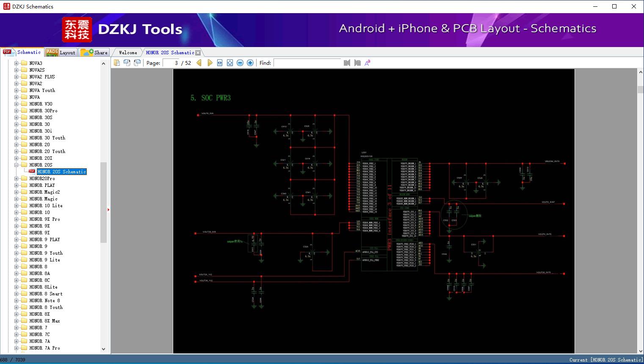Select HONOR 20S Schematic file in tree
Screen dimensions: 644x364
[x=62, y=172]
